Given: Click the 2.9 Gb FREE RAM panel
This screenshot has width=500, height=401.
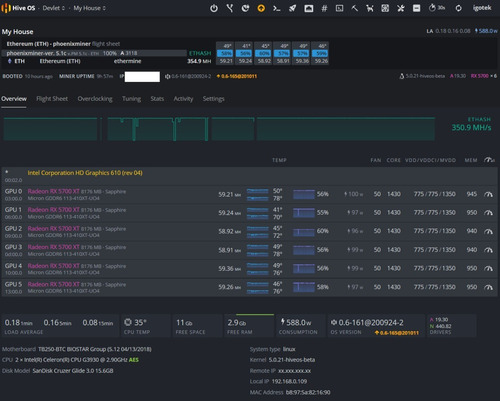Looking at the screenshot, I should coord(249,326).
